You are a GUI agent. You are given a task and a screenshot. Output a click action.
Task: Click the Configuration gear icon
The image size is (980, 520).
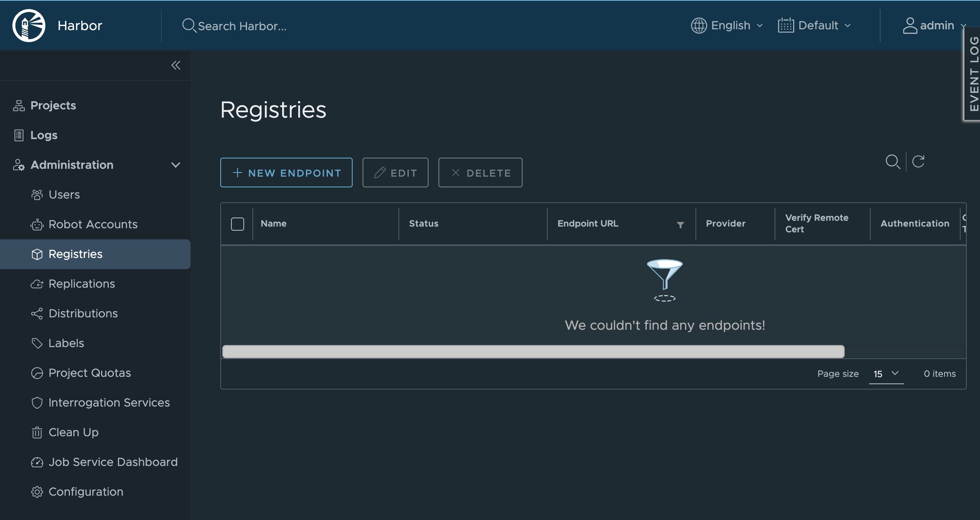[x=37, y=492]
